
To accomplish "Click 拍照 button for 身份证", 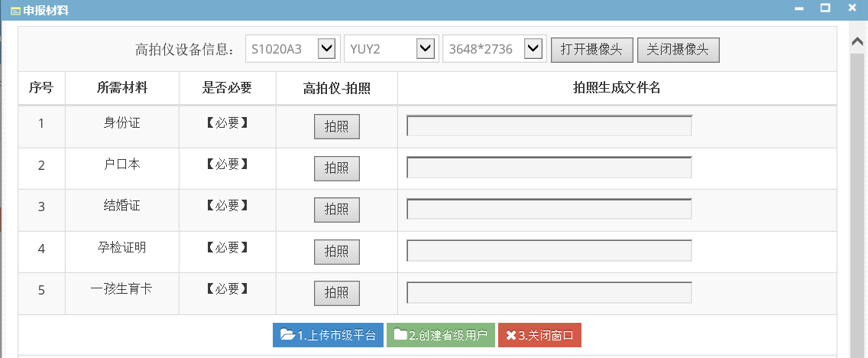I will pos(336,126).
